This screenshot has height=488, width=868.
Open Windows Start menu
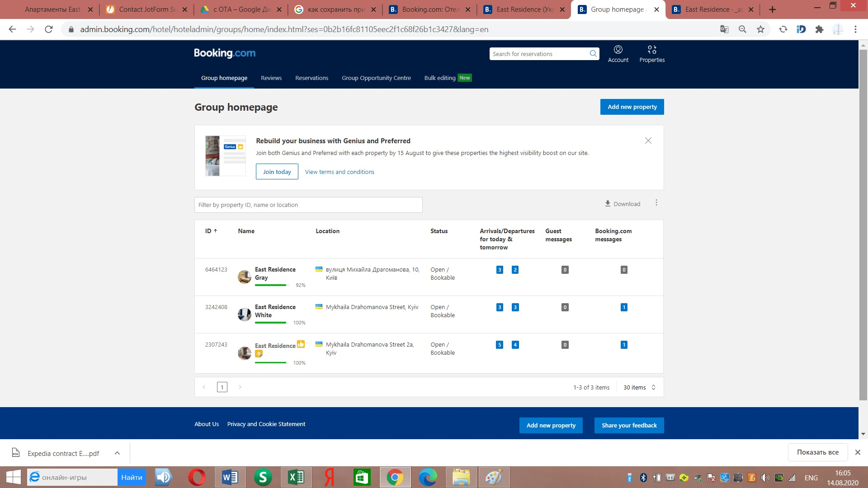[x=13, y=477]
